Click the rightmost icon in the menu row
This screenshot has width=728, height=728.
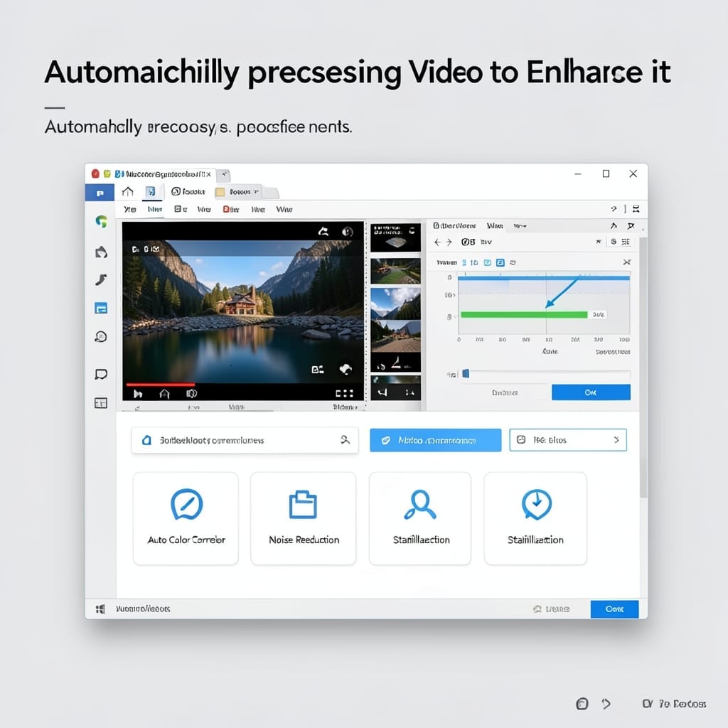click(636, 209)
